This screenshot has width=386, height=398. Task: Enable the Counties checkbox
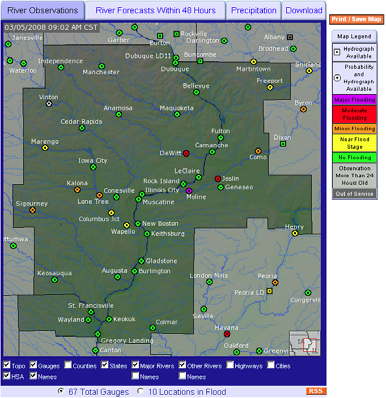68,365
